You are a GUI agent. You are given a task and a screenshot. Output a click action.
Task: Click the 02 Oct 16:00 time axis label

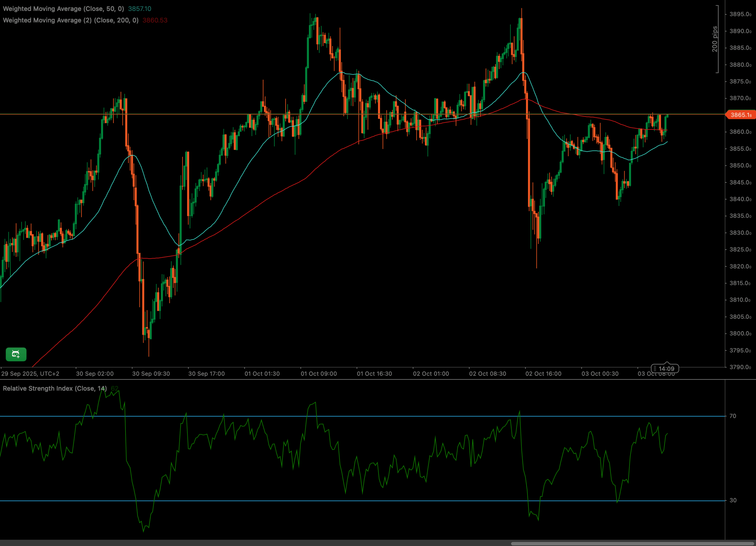[x=543, y=373]
